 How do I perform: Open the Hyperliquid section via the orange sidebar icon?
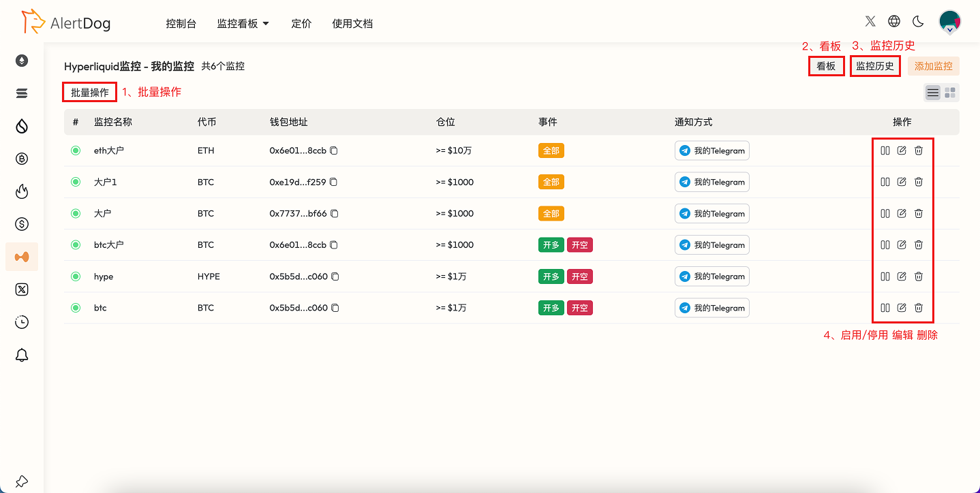click(x=21, y=257)
